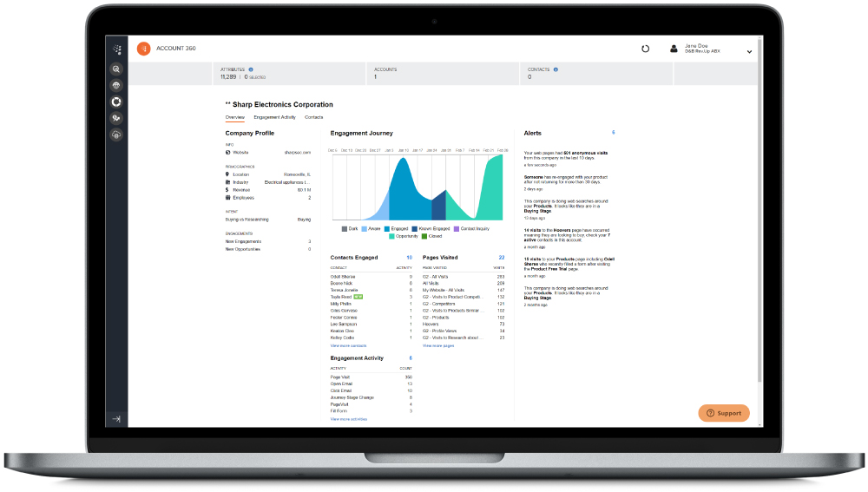Click View more pages link
The height and width of the screenshot is (492, 868).
point(438,346)
